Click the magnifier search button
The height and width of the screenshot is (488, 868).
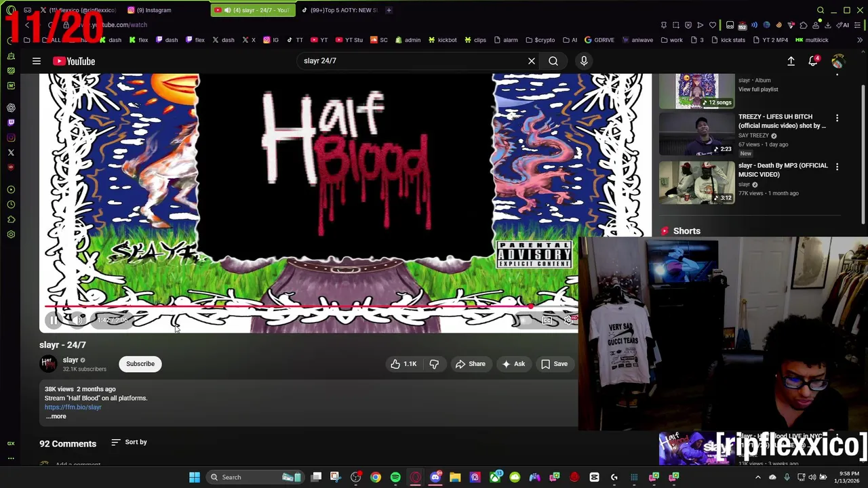click(553, 61)
